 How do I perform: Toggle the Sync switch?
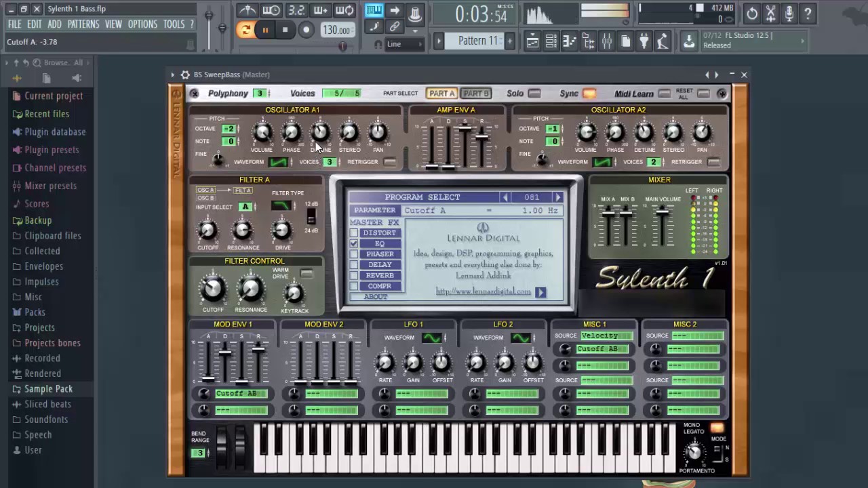tap(589, 94)
